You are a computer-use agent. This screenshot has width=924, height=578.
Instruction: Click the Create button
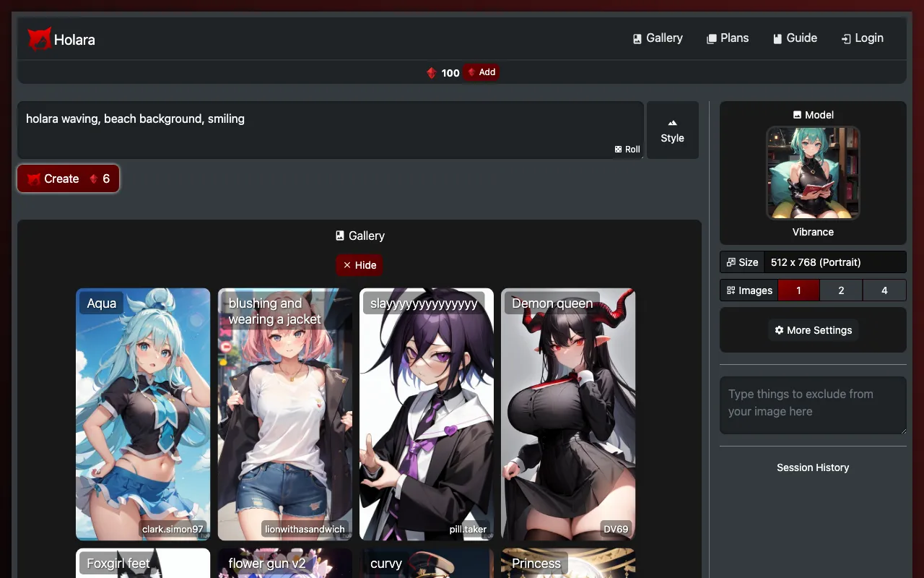pos(68,179)
